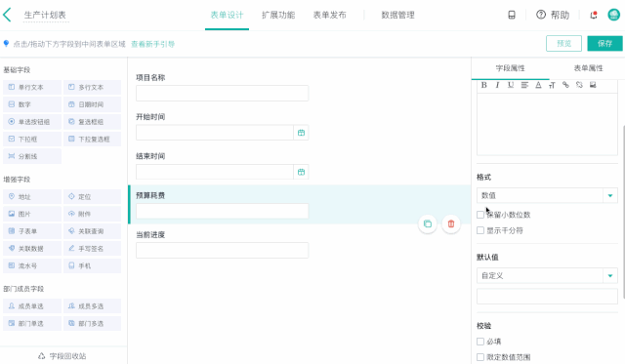The image size is (625, 364).
Task: Go back using the left arrow
Action: tap(7, 16)
